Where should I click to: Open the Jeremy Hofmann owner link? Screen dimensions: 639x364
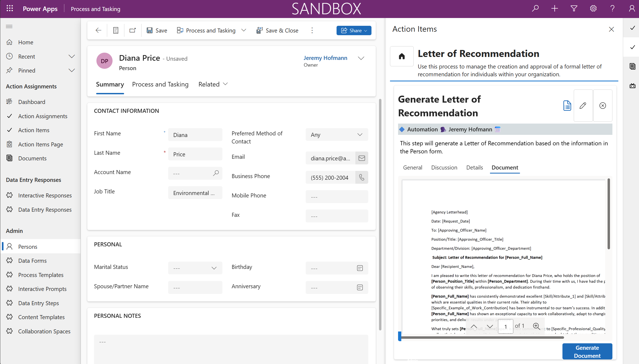coord(325,58)
